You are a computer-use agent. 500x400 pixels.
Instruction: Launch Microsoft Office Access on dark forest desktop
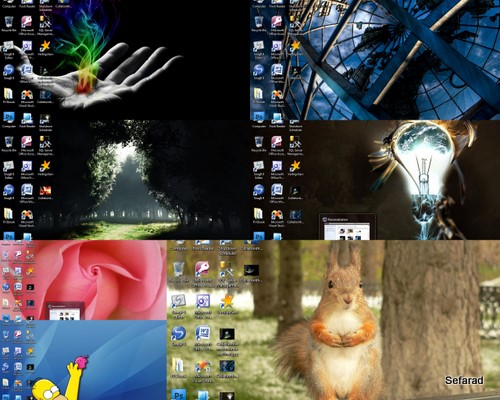click(27, 142)
